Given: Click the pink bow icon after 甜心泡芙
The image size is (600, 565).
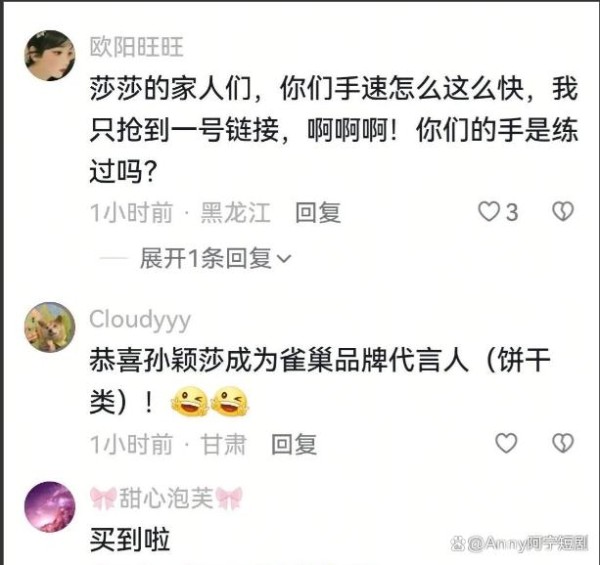Looking at the screenshot, I should pos(229,498).
